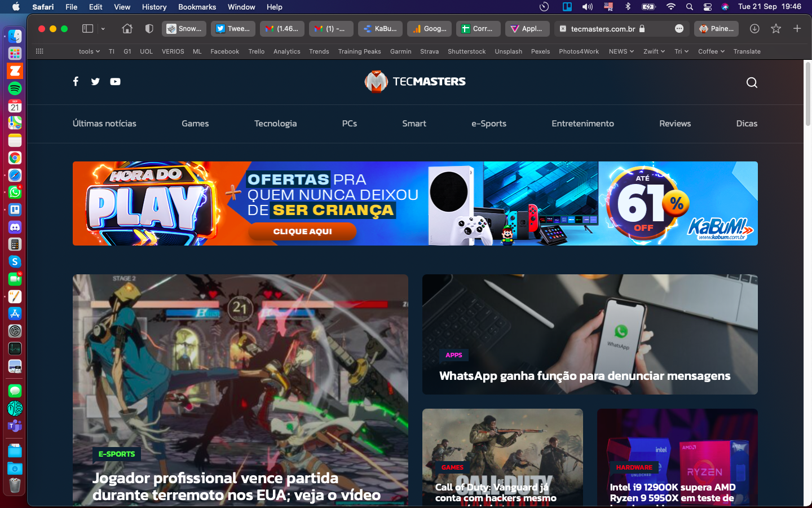The image size is (812, 508).
Task: Open WhatsApp ganha função article
Action: 590,335
